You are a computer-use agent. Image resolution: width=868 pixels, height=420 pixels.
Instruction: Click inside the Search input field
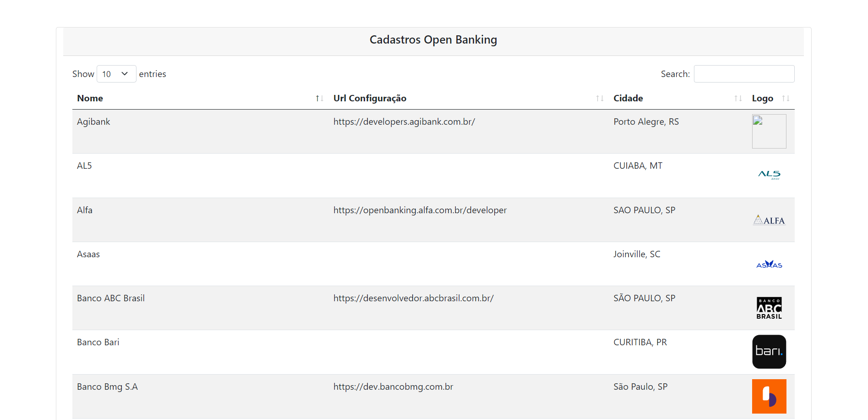click(x=744, y=73)
